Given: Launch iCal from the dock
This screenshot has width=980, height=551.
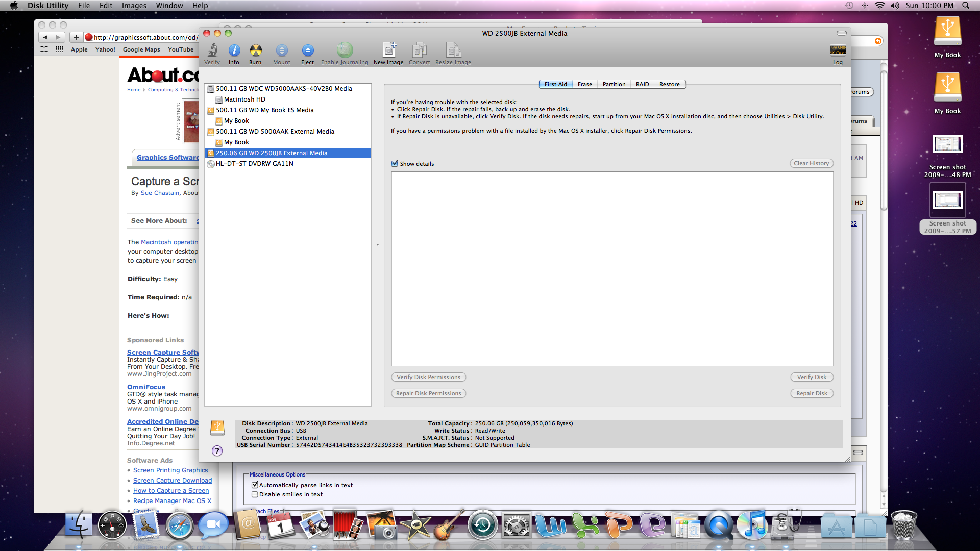Looking at the screenshot, I should 280,525.
